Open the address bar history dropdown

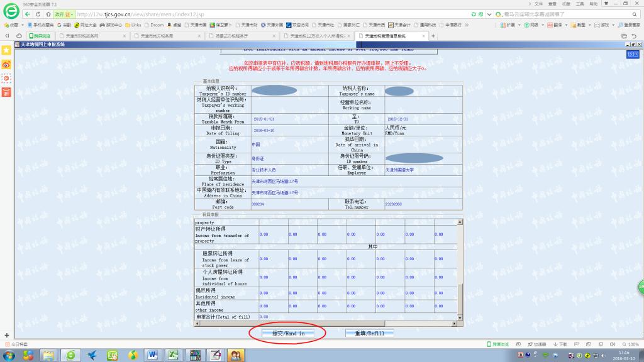tap(489, 14)
